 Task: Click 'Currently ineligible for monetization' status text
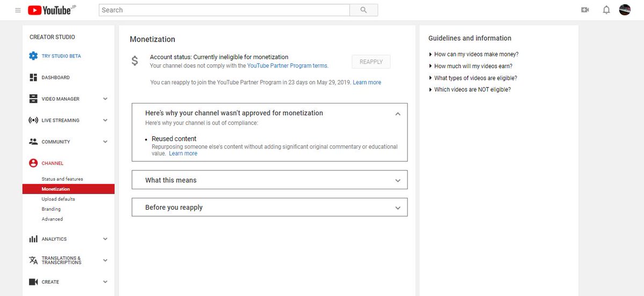coord(240,57)
